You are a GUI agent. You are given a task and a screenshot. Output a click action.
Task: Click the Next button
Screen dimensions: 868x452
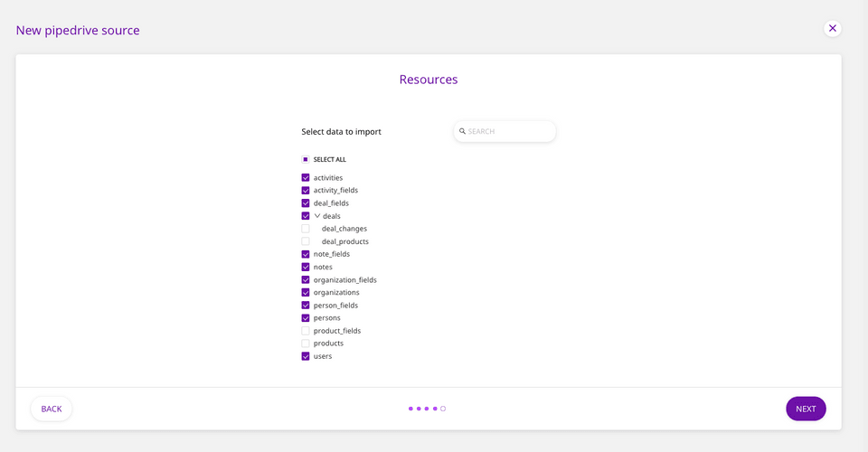coord(806,409)
